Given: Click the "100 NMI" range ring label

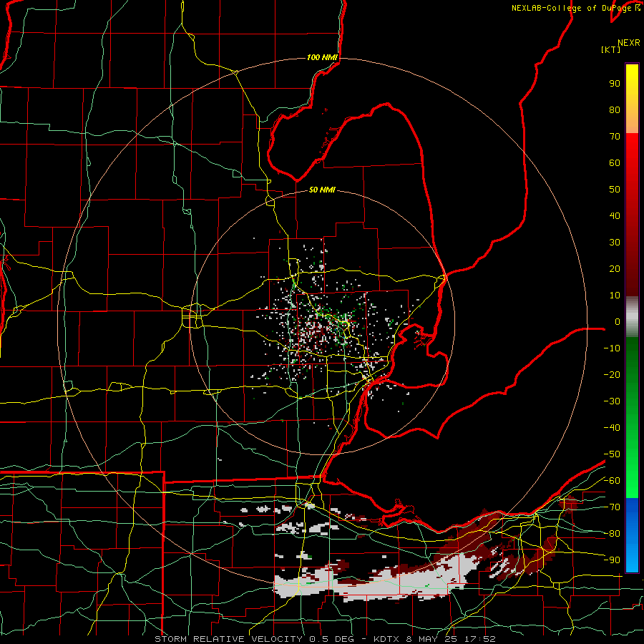Looking at the screenshot, I should tap(322, 57).
